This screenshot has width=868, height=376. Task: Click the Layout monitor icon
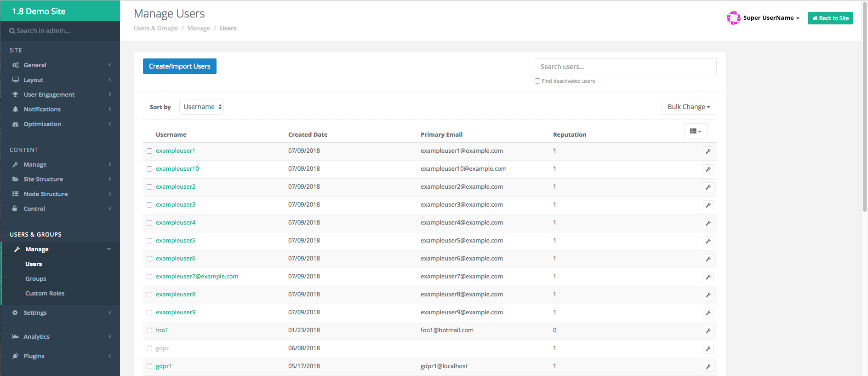pyautogui.click(x=16, y=80)
